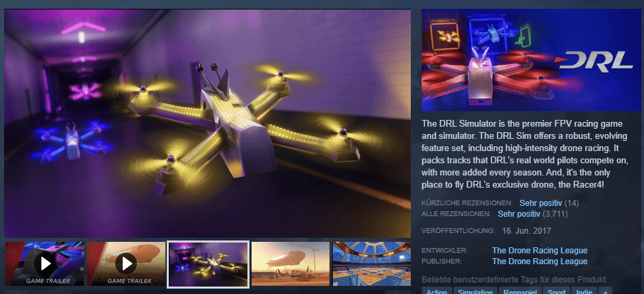
Task: Click the 'VERÖFFENTLICHUNG:' label
Action: point(458,231)
